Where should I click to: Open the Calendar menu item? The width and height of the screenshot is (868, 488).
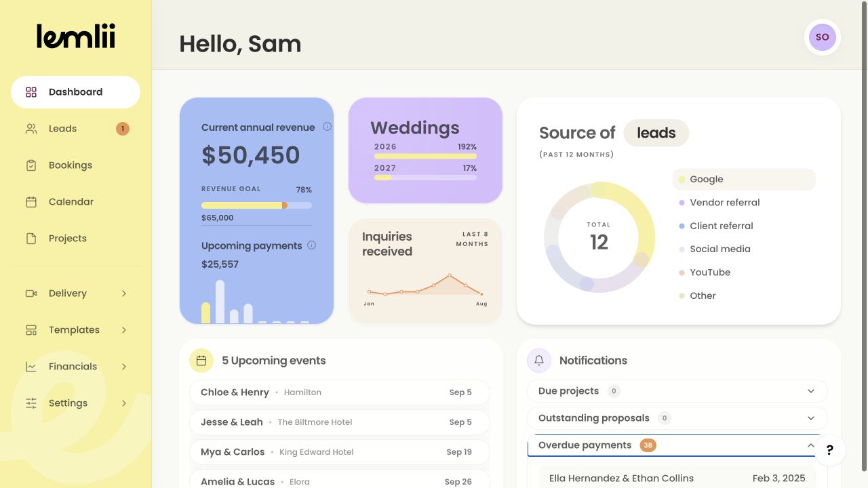tap(75, 202)
